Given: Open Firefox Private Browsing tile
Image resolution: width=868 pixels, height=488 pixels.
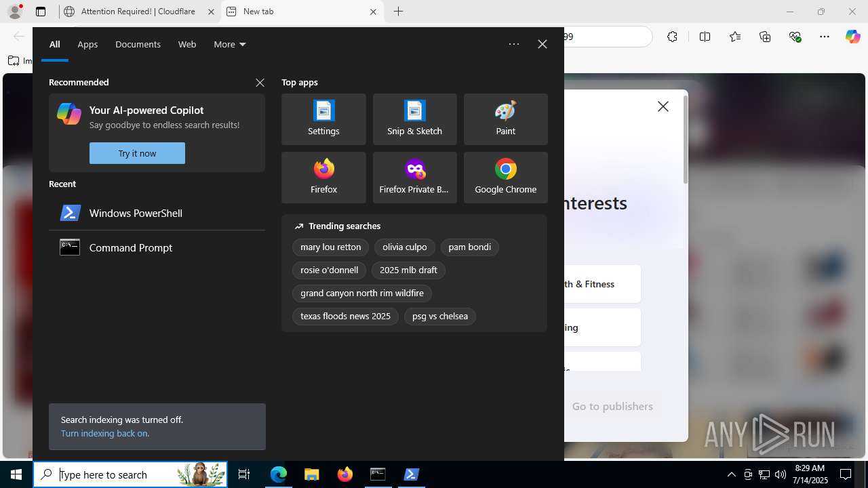Looking at the screenshot, I should tap(414, 178).
